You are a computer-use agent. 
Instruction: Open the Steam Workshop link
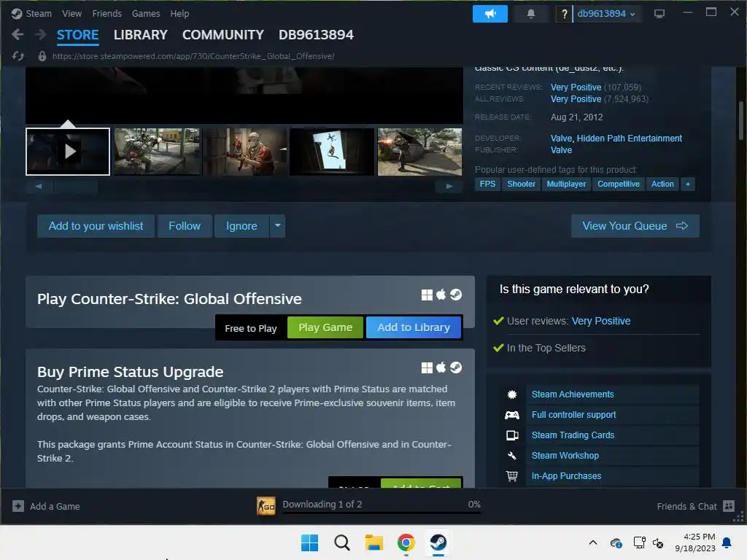(x=565, y=456)
